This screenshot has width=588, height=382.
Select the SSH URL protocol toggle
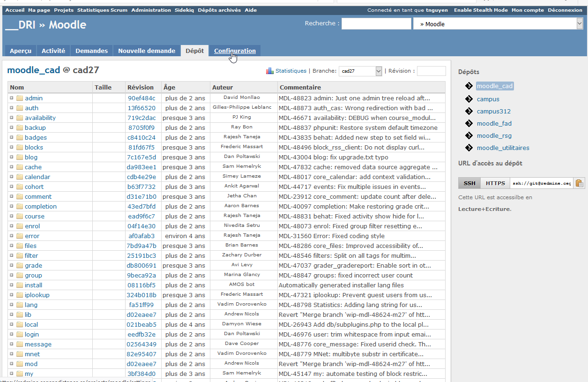pyautogui.click(x=469, y=183)
